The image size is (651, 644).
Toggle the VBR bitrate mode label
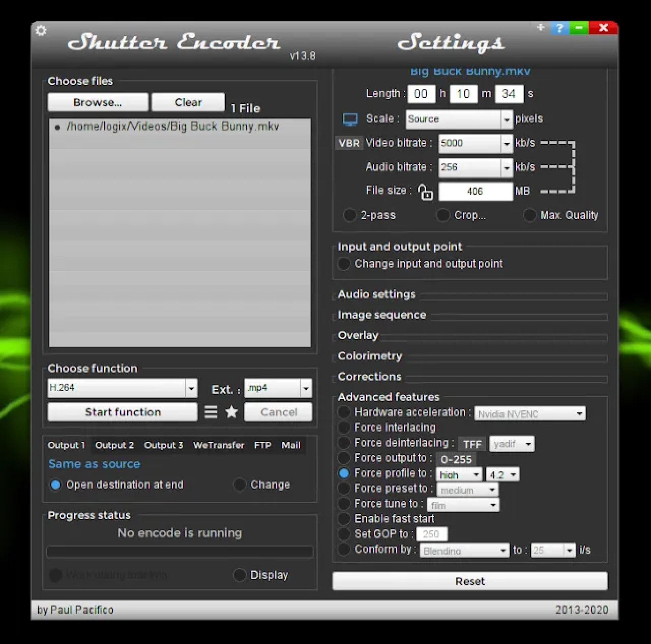(x=349, y=143)
